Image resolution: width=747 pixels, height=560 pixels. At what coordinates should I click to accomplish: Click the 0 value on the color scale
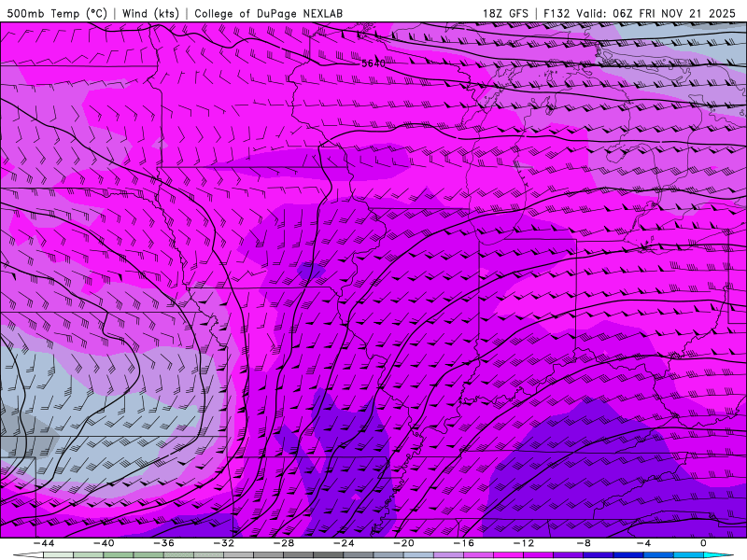(x=704, y=543)
